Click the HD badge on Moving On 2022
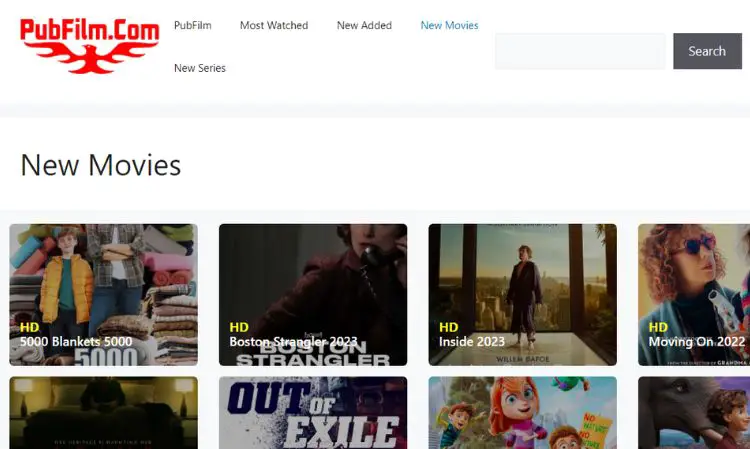 [658, 327]
